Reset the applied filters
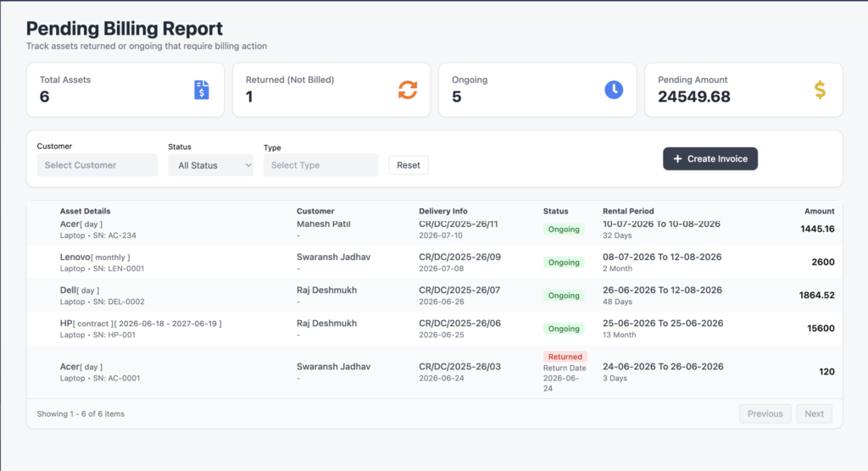This screenshot has width=868, height=471. (408, 165)
